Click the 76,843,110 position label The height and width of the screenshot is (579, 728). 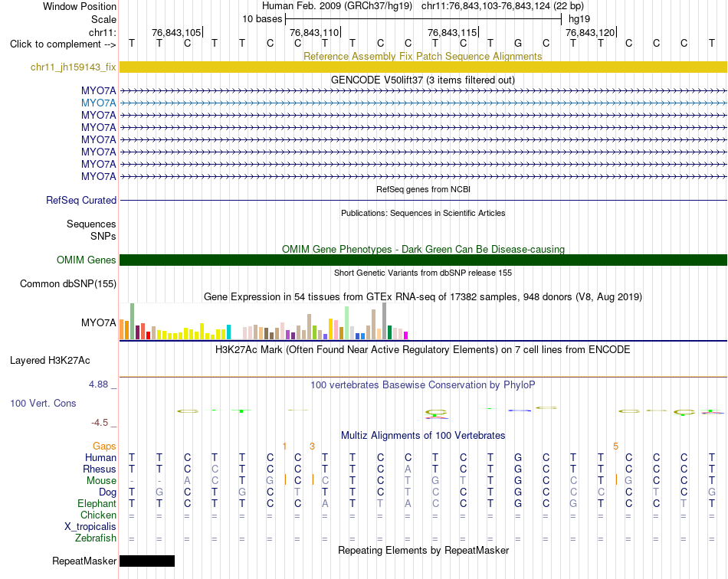coord(314,32)
